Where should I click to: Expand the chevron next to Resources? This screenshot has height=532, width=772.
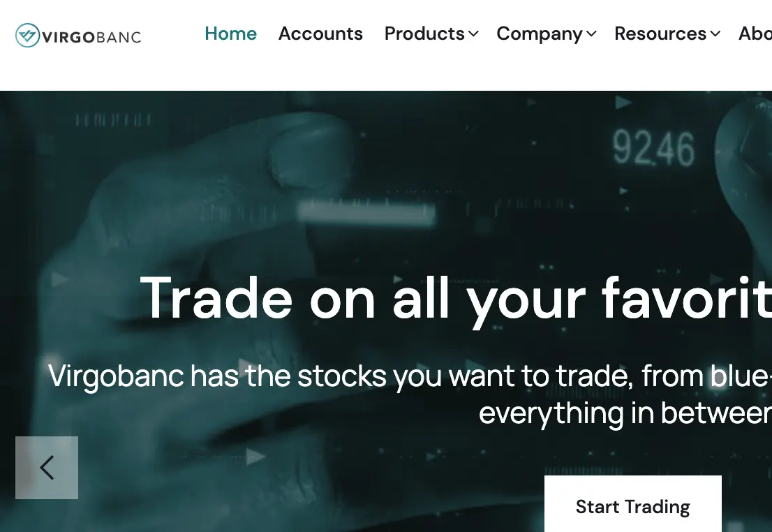[715, 34]
